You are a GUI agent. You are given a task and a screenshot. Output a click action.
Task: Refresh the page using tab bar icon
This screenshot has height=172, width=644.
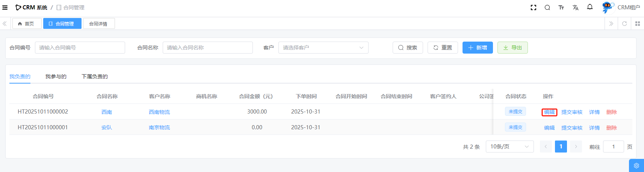tap(624, 24)
